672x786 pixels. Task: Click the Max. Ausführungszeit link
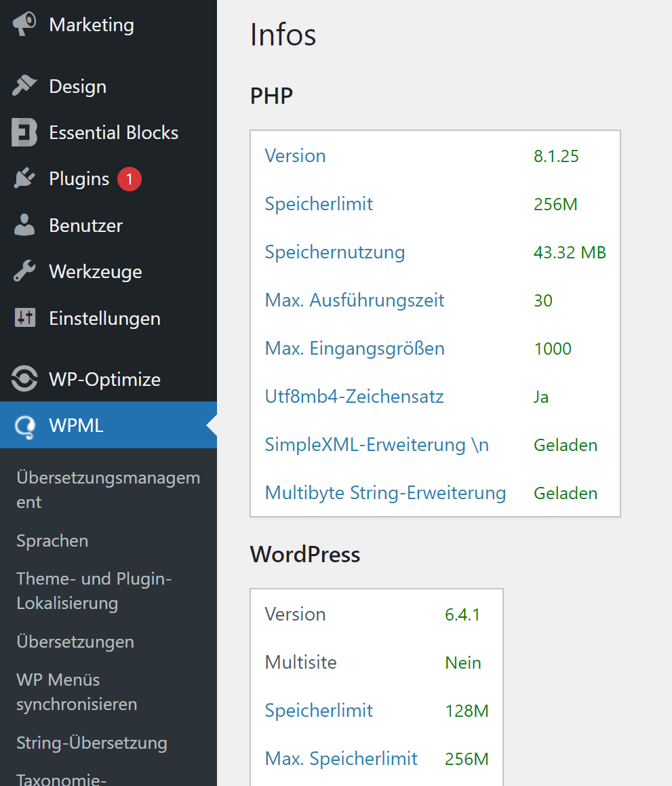[355, 300]
